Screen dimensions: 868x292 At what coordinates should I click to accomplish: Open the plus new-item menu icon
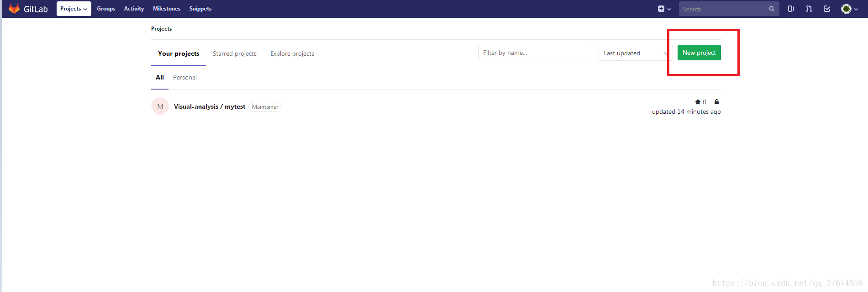click(661, 9)
